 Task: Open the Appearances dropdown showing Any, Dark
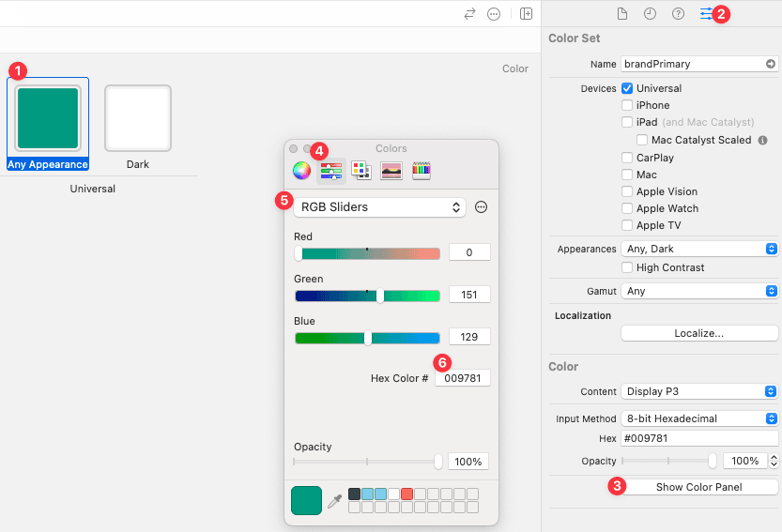(x=699, y=249)
